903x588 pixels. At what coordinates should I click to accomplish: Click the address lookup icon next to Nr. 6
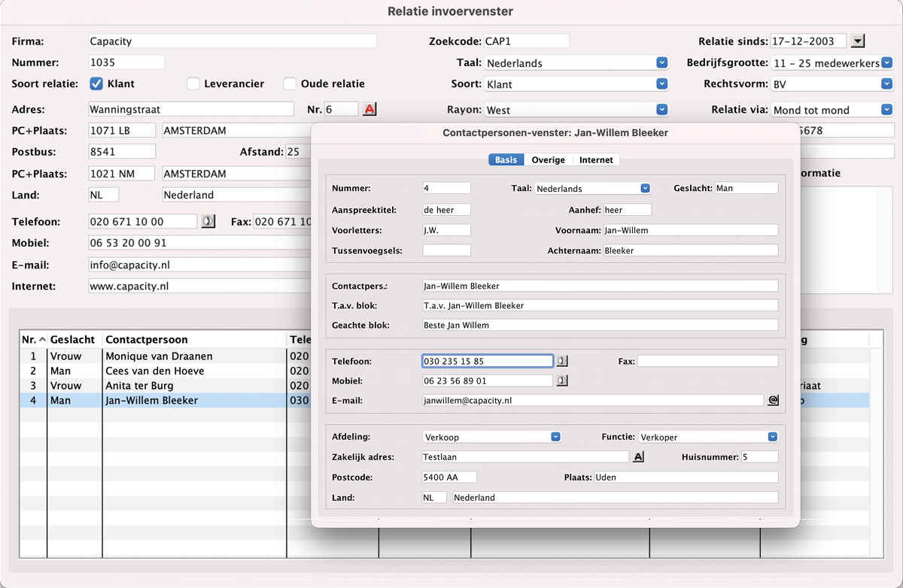pyautogui.click(x=369, y=110)
